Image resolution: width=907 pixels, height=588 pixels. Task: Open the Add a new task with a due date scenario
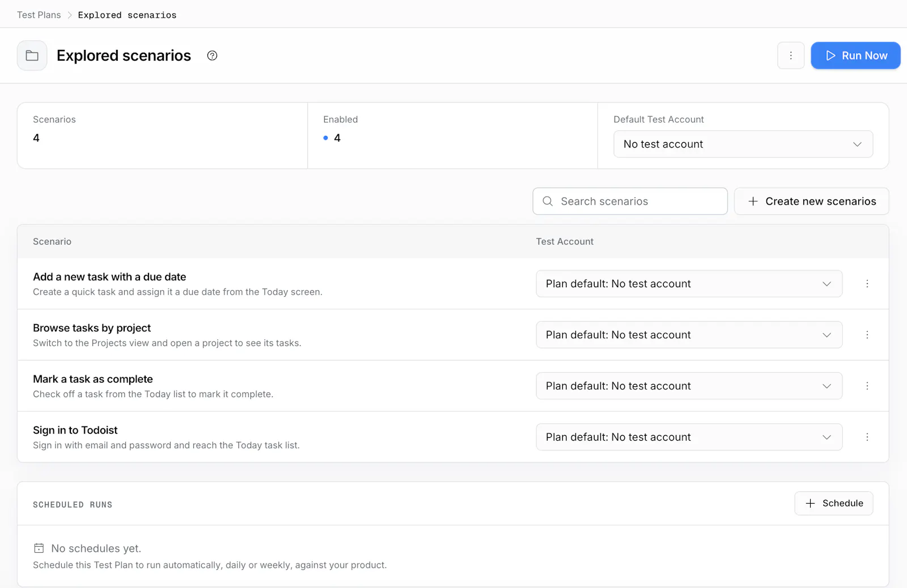coord(109,276)
